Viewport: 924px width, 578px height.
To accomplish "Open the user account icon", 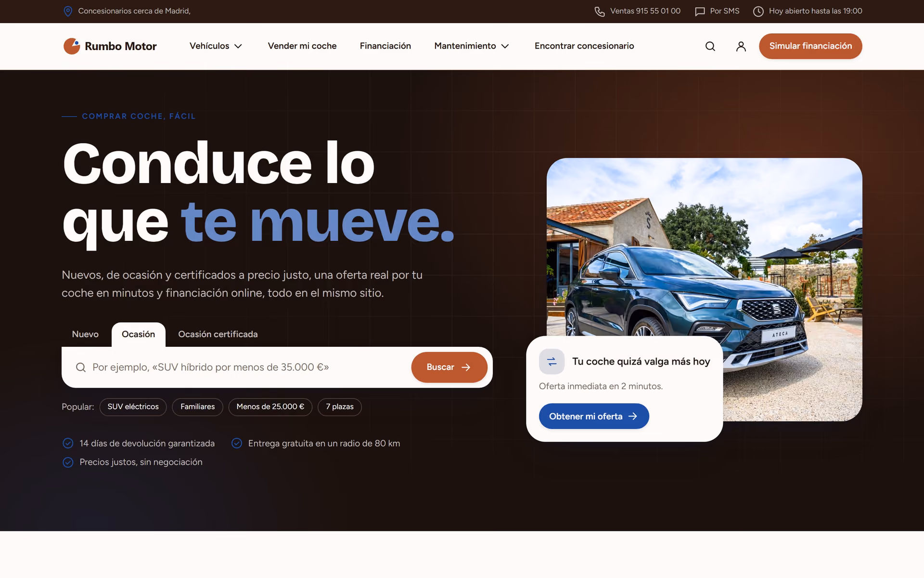I will (741, 46).
